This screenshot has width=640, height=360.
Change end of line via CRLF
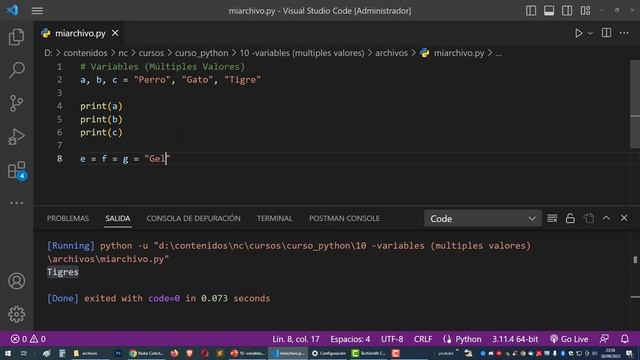point(423,339)
